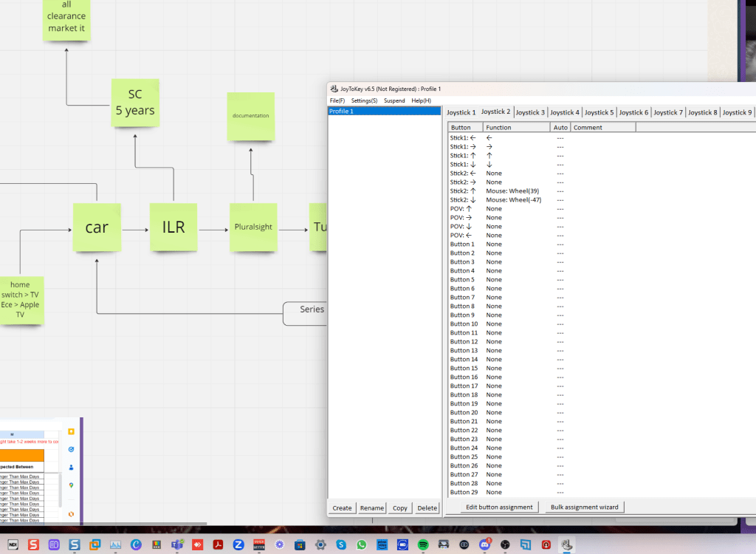This screenshot has height=554, width=756.
Task: Click the Bulk assignment wizard button
Action: click(x=585, y=507)
